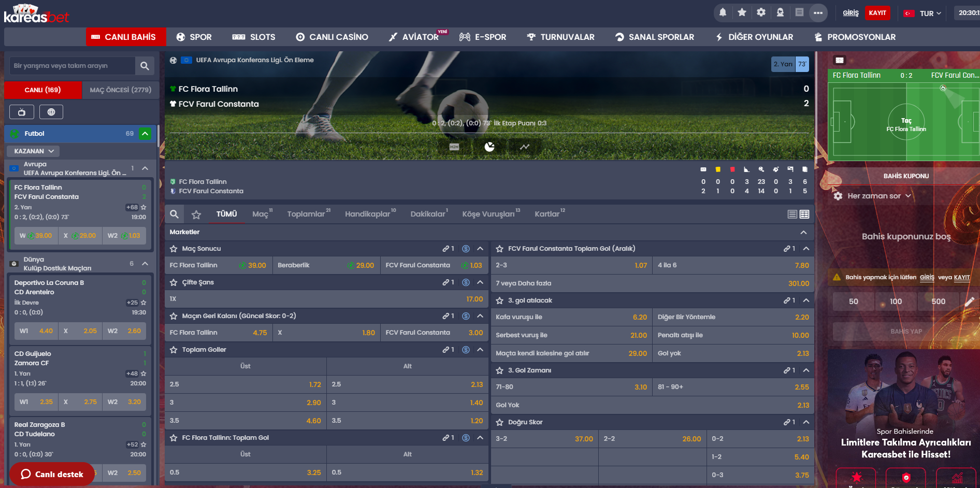Favorite the 3. gol atılacak market
The width and height of the screenshot is (980, 488).
[500, 300]
